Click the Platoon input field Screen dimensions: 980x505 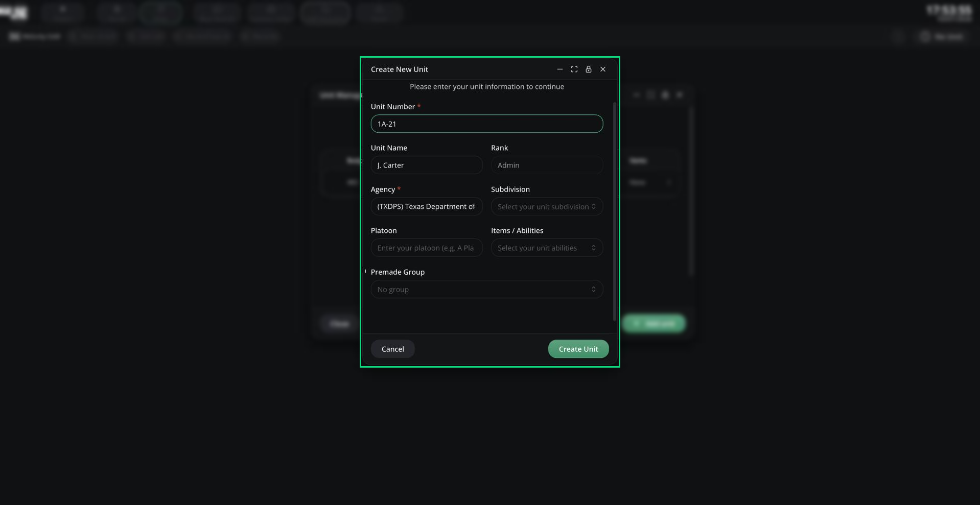click(427, 248)
